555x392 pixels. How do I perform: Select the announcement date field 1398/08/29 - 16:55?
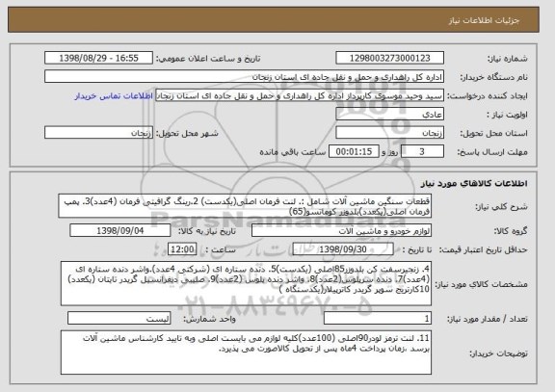tap(98, 58)
